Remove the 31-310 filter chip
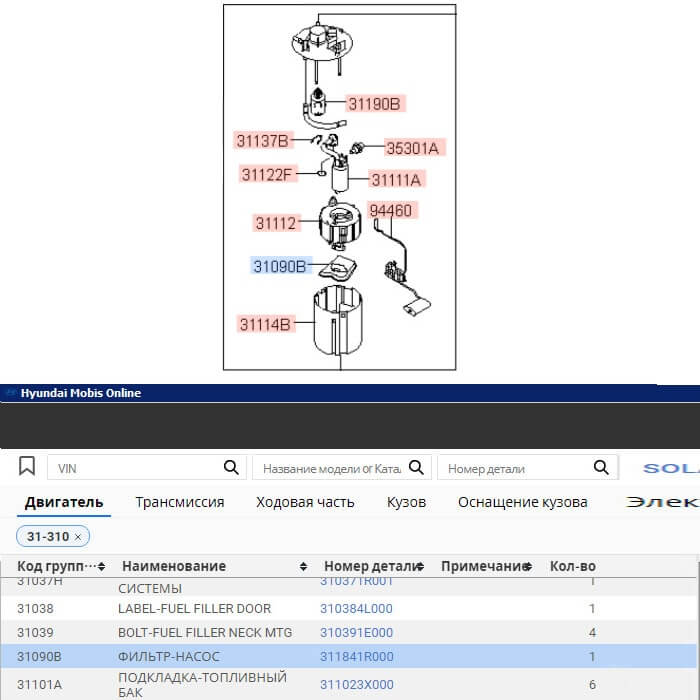700x700 pixels. pyautogui.click(x=78, y=537)
